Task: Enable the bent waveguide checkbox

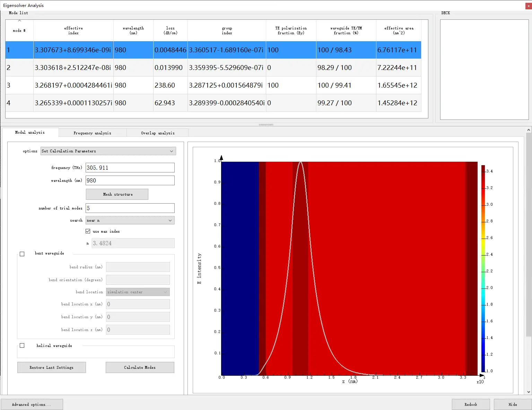Action: (22, 254)
